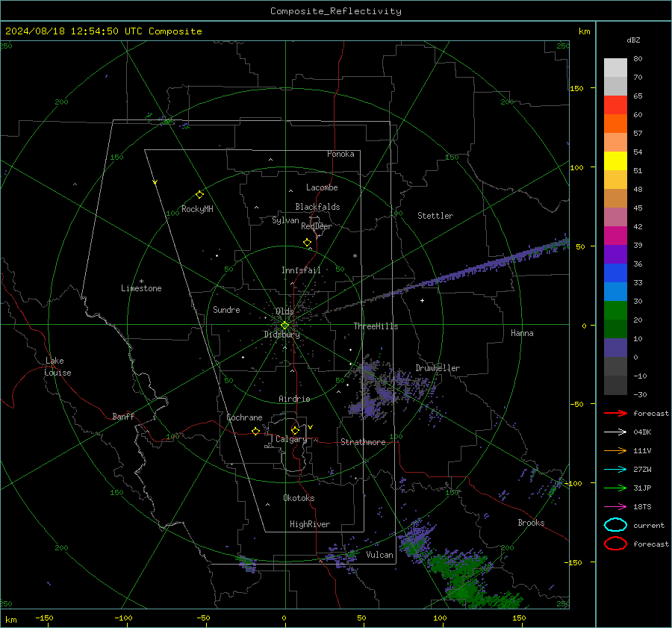The image size is (672, 628).
Task: Click the yellow diamond near RockyMH
Action: coord(199,195)
